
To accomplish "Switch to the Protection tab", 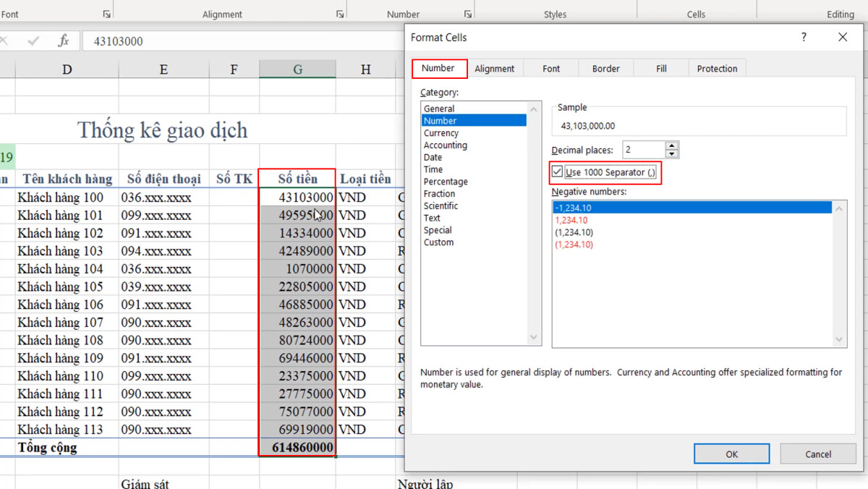I will [x=717, y=69].
